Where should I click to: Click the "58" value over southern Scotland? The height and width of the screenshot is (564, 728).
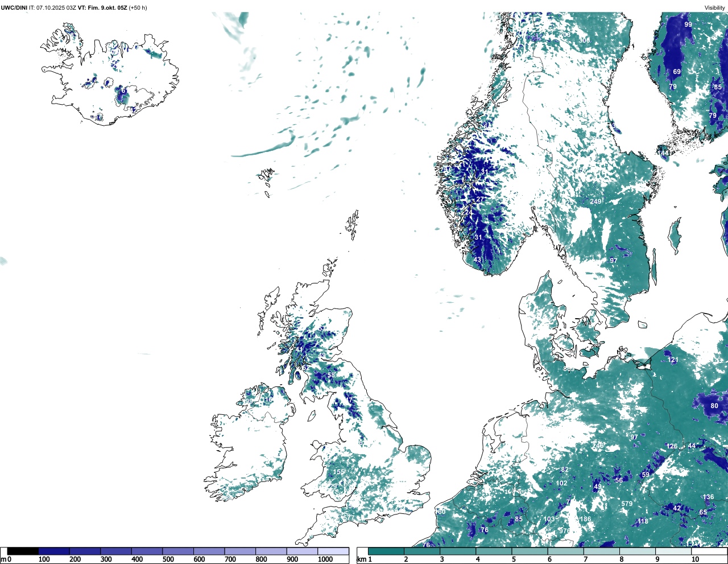point(331,375)
